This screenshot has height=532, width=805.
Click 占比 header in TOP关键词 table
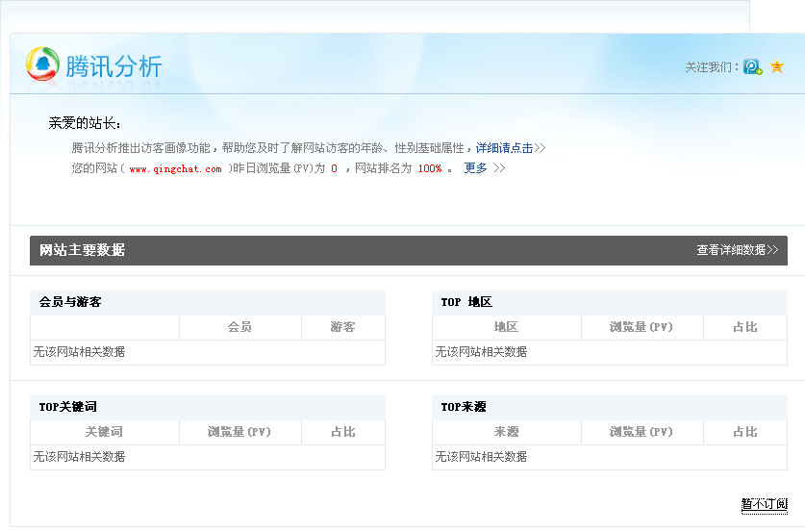click(343, 432)
